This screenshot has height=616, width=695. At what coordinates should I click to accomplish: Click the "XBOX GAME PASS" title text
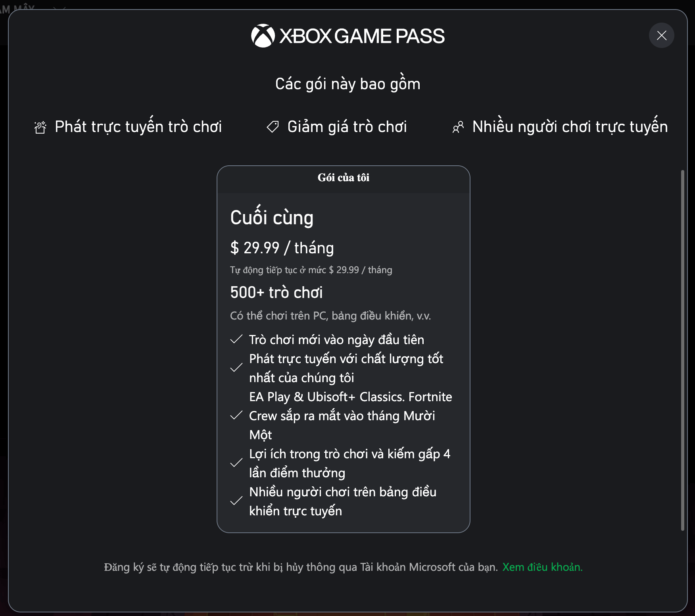tap(362, 36)
